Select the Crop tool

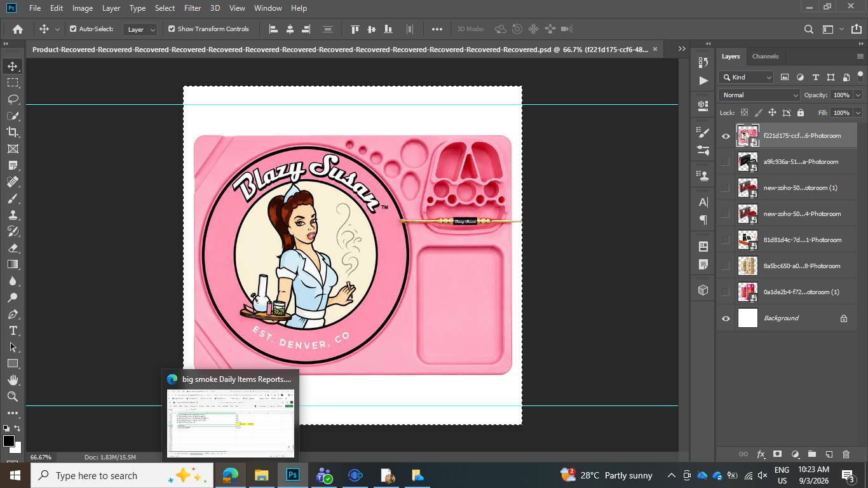tap(13, 132)
